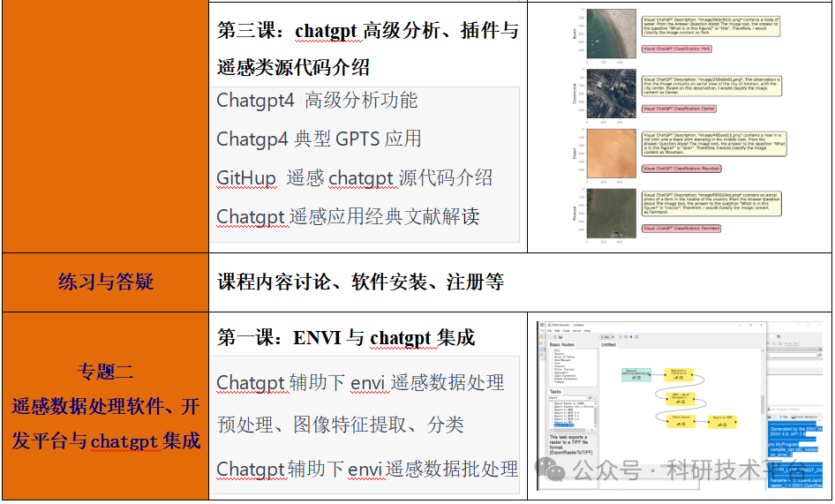The image size is (835, 504).
Task: Click the heading "第三课：chatgpt 高级分析、插件与"
Action: (367, 30)
